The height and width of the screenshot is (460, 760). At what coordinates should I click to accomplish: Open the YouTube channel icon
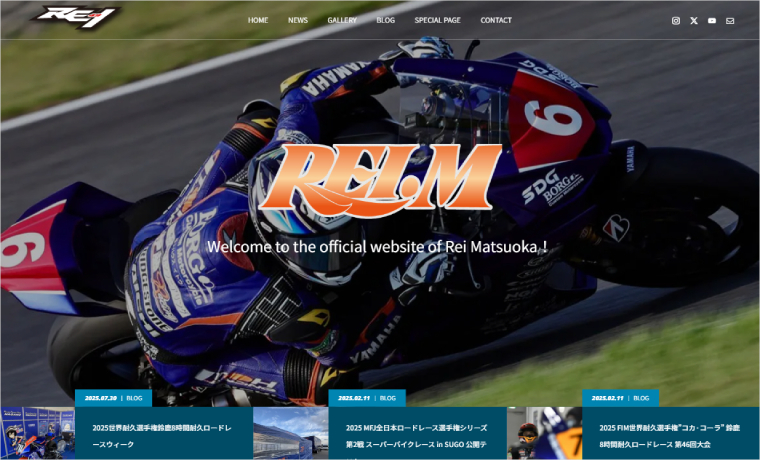coord(712,21)
